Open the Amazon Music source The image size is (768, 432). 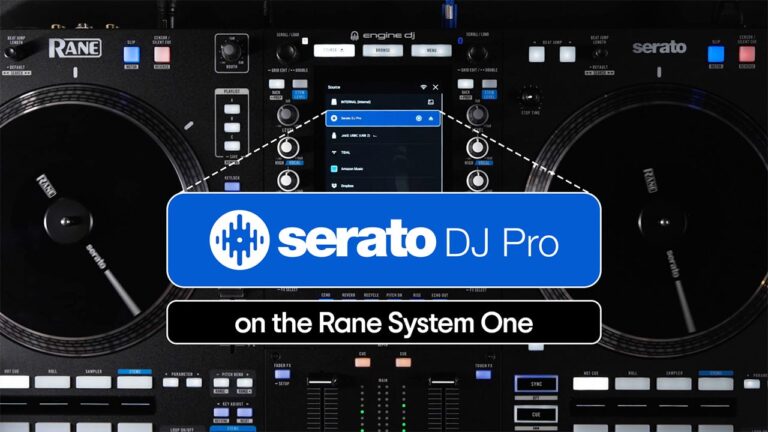(x=384, y=169)
